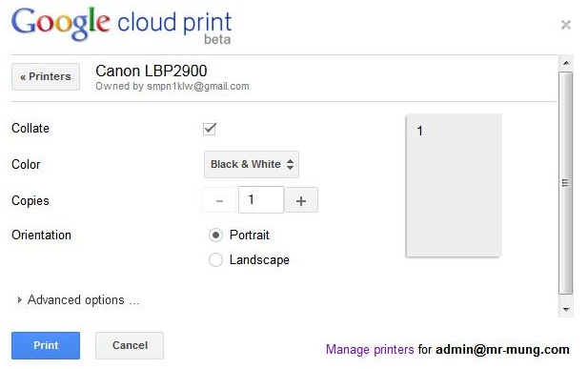Click the Google cloud print logo
The image size is (588, 369).
tap(121, 25)
